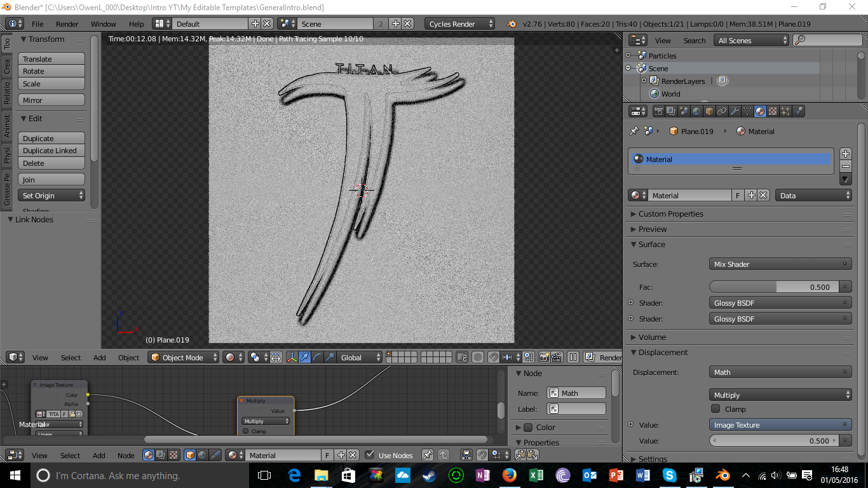
Task: Select the Scene row in the outliner
Action: coord(658,68)
